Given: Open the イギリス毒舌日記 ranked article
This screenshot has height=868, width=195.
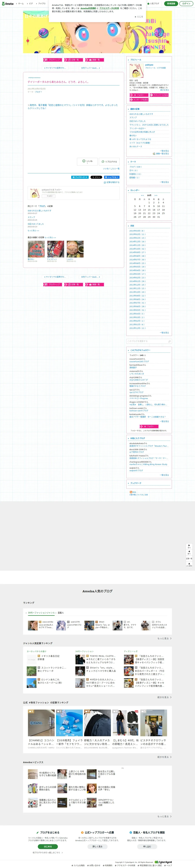Looking at the screenshot, I should (50, 656).
